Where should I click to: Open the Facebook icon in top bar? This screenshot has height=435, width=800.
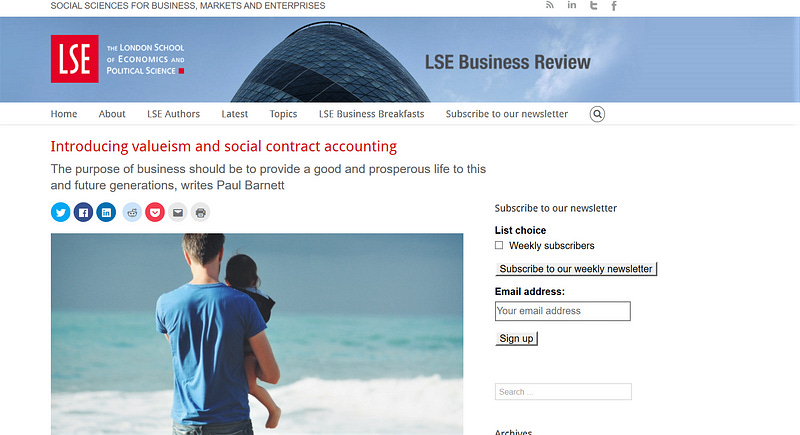coord(614,6)
